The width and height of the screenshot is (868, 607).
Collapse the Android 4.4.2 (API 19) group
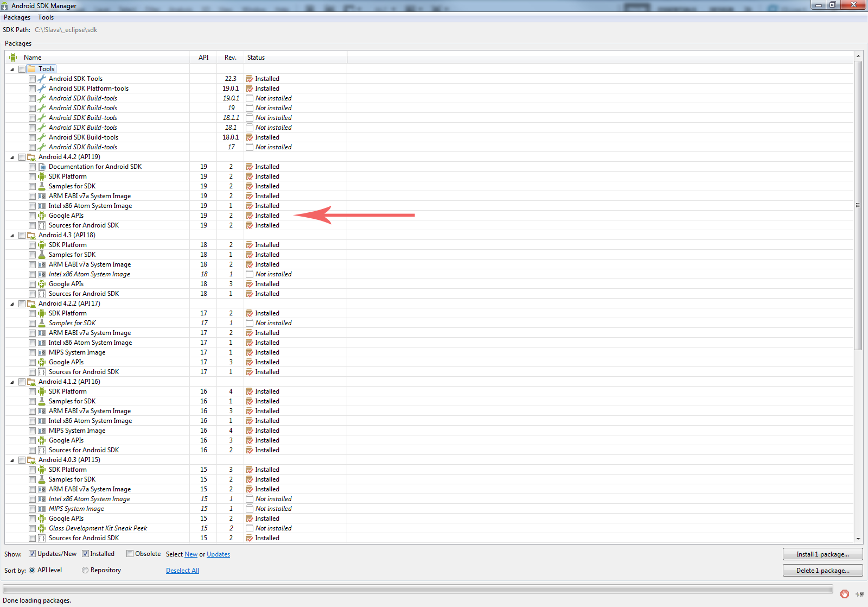pos(12,157)
